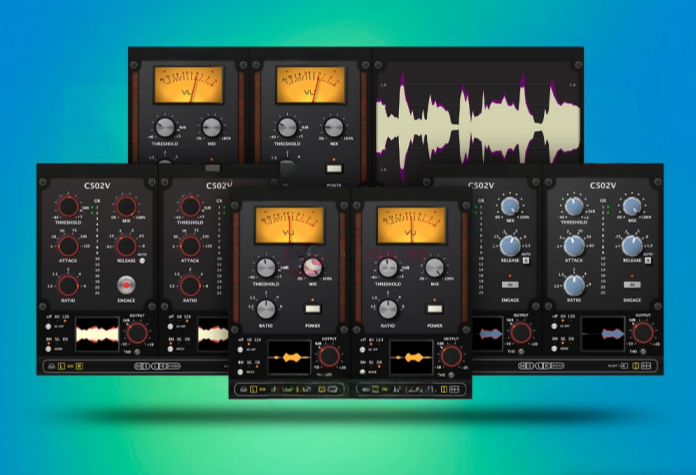Toggle POWER switch on front-right VU unit
The image size is (696, 475).
[x=435, y=309]
